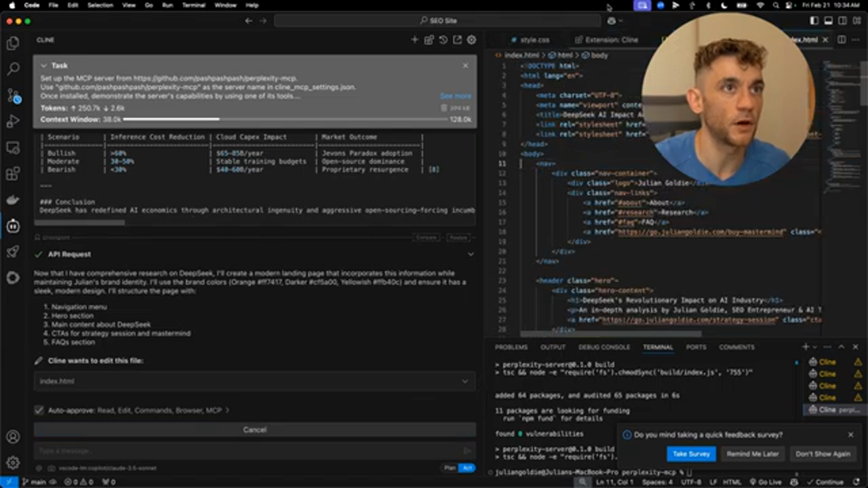Delete task using the trash icon
This screenshot has height=488, width=868.
(444, 108)
